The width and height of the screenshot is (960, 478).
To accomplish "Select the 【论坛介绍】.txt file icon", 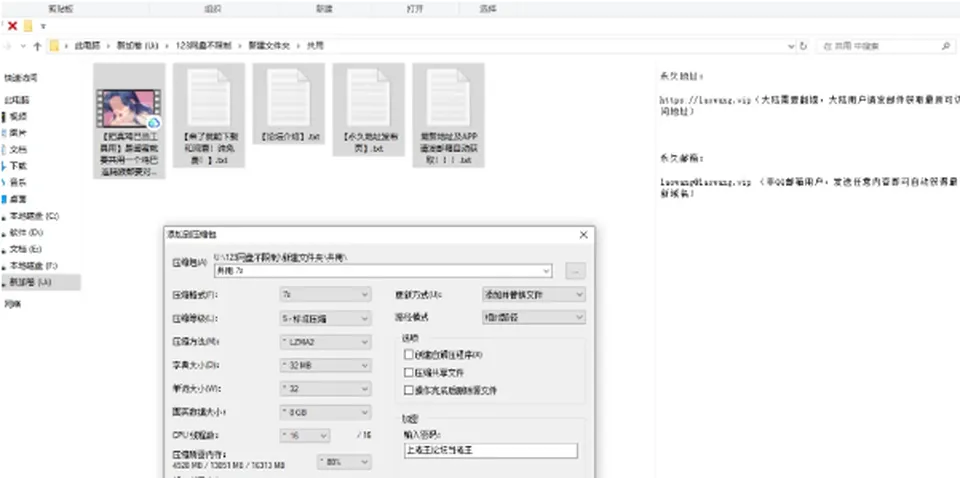I will click(288, 97).
